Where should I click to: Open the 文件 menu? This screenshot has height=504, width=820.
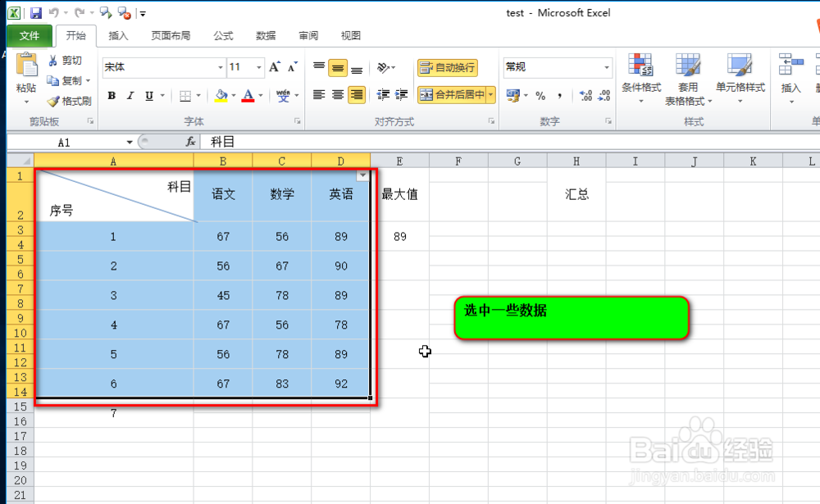(x=30, y=35)
